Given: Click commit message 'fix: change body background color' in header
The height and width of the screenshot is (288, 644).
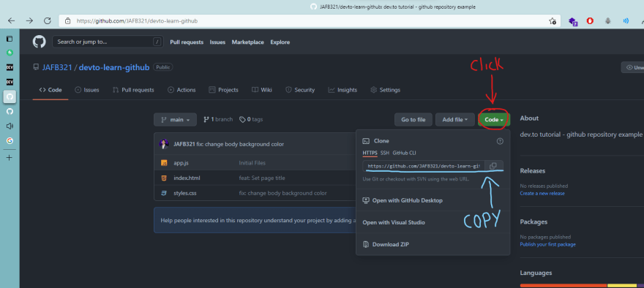Looking at the screenshot, I should 240,144.
